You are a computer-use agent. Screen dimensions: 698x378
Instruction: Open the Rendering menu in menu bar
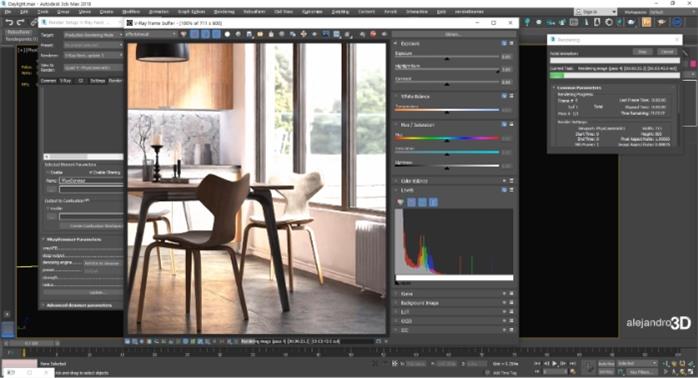[x=224, y=12]
